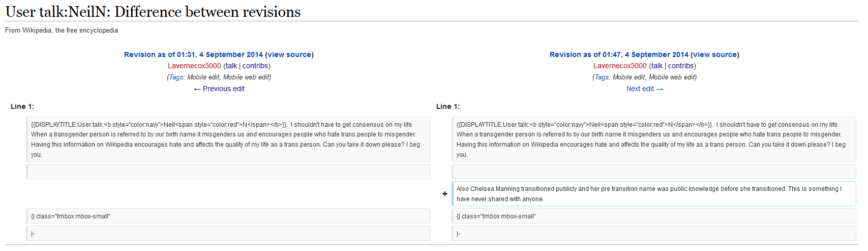This screenshot has height=251, width=868.
Task: Click 'Mobile edit, Mobile web edit' tags under 01:47 revision
Action: 654,77
